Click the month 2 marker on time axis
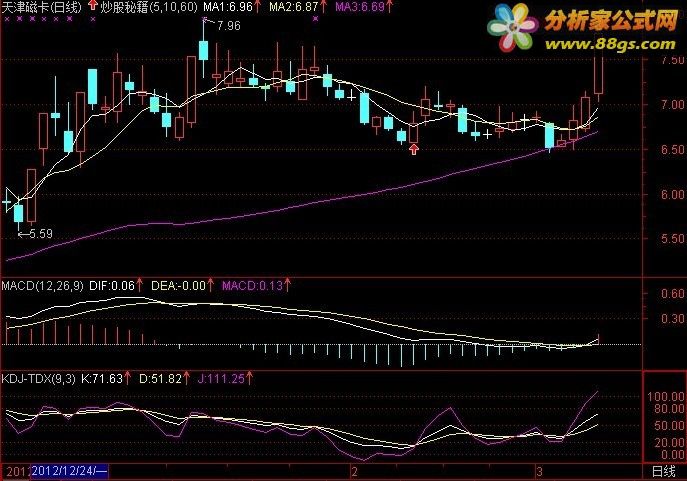Image resolution: width=687 pixels, height=481 pixels. (x=354, y=472)
